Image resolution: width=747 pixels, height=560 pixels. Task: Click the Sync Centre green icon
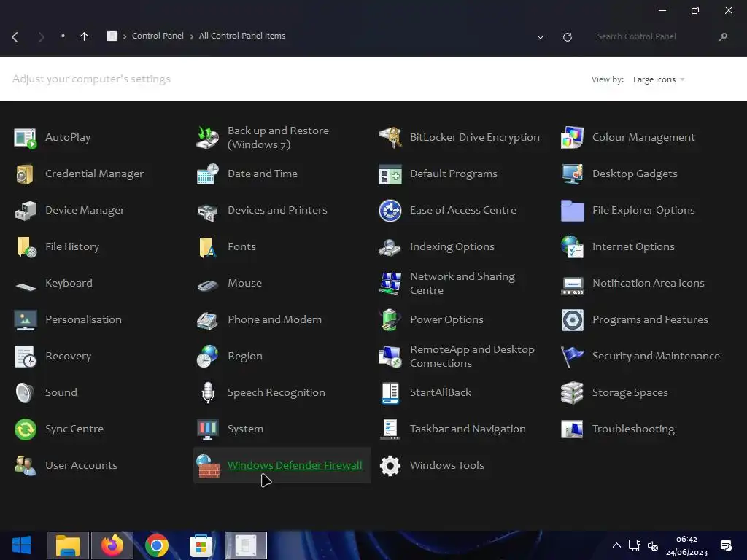(26, 429)
